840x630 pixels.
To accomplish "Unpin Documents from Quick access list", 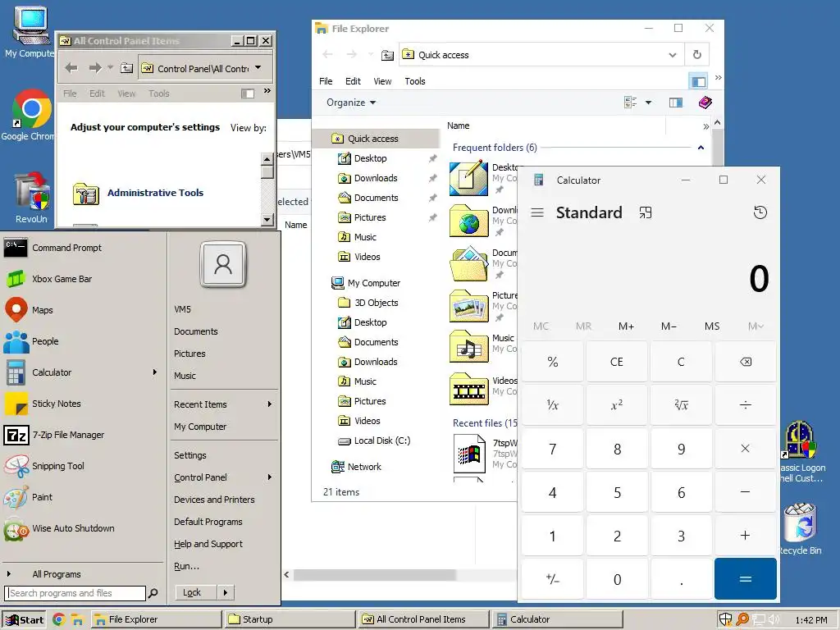I will [x=433, y=198].
